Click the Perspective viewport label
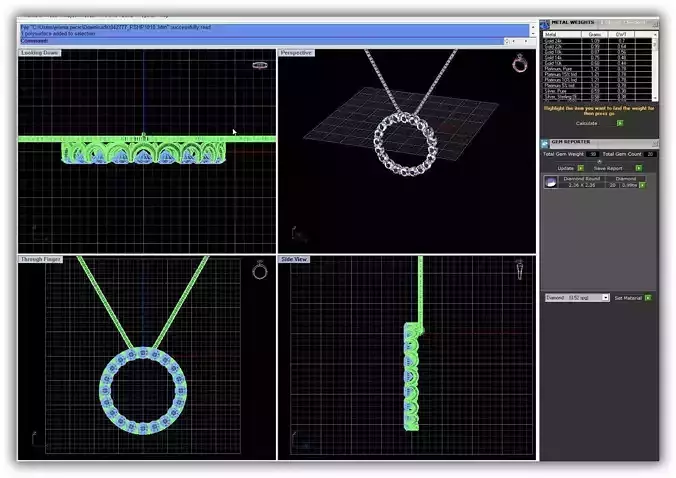 [296, 53]
